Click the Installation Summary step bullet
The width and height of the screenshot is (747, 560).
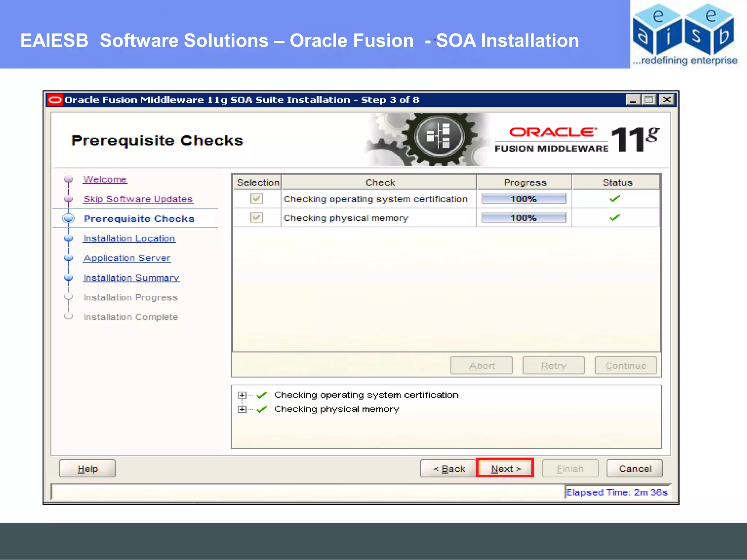tap(68, 278)
